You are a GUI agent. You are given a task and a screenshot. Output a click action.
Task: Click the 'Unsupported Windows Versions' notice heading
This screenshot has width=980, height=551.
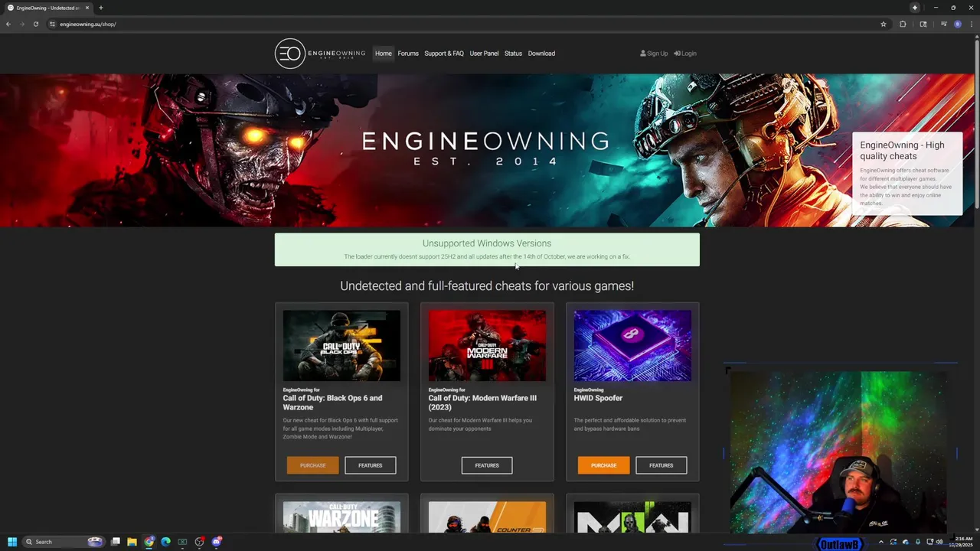pos(487,243)
